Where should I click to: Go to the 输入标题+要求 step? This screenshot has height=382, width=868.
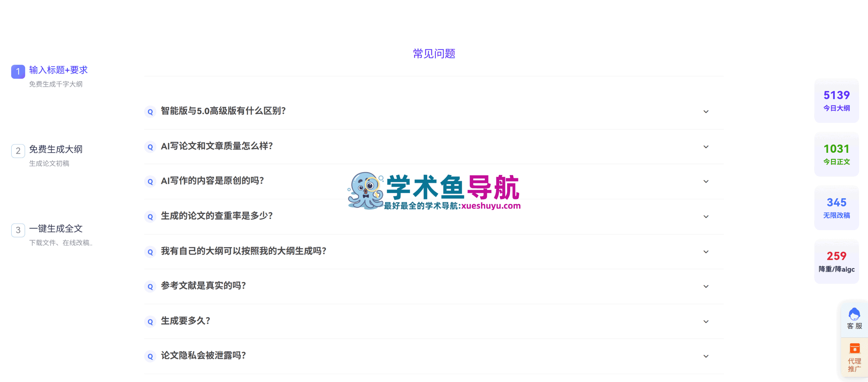58,70
